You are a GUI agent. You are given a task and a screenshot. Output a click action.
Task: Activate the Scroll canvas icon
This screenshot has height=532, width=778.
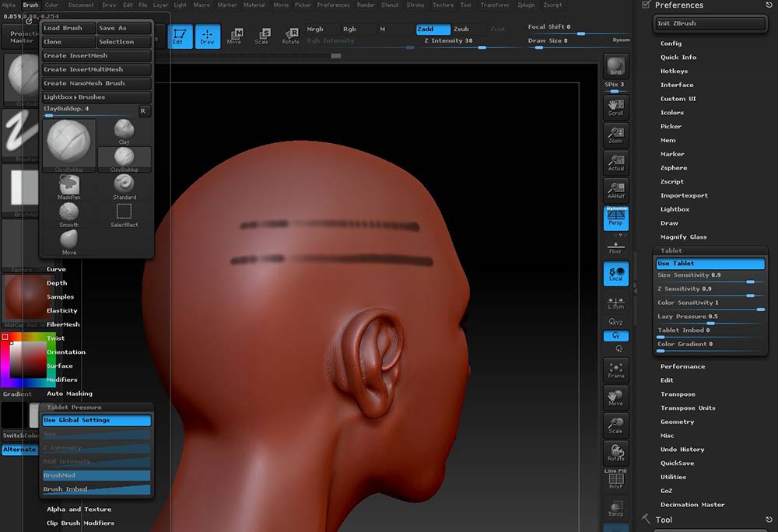pyautogui.click(x=615, y=107)
